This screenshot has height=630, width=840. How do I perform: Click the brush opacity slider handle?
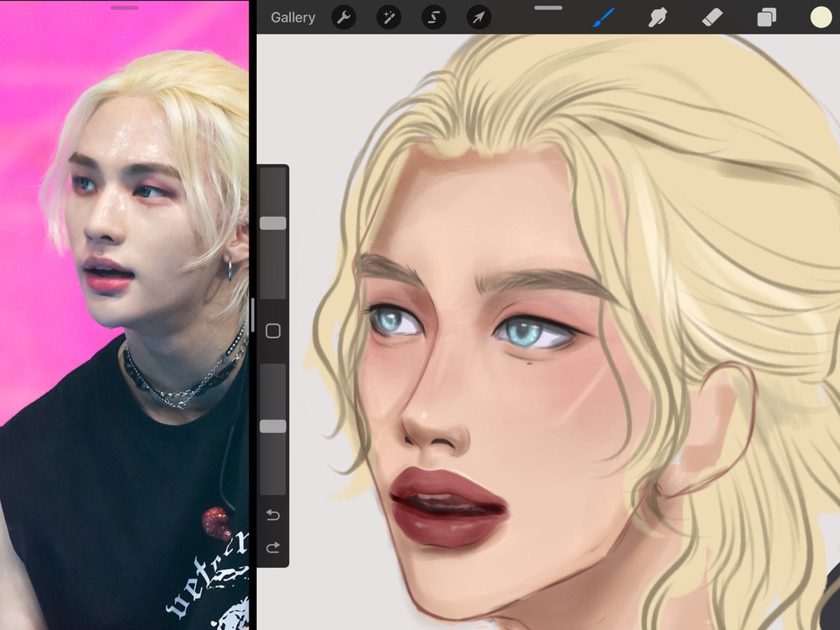(273, 426)
